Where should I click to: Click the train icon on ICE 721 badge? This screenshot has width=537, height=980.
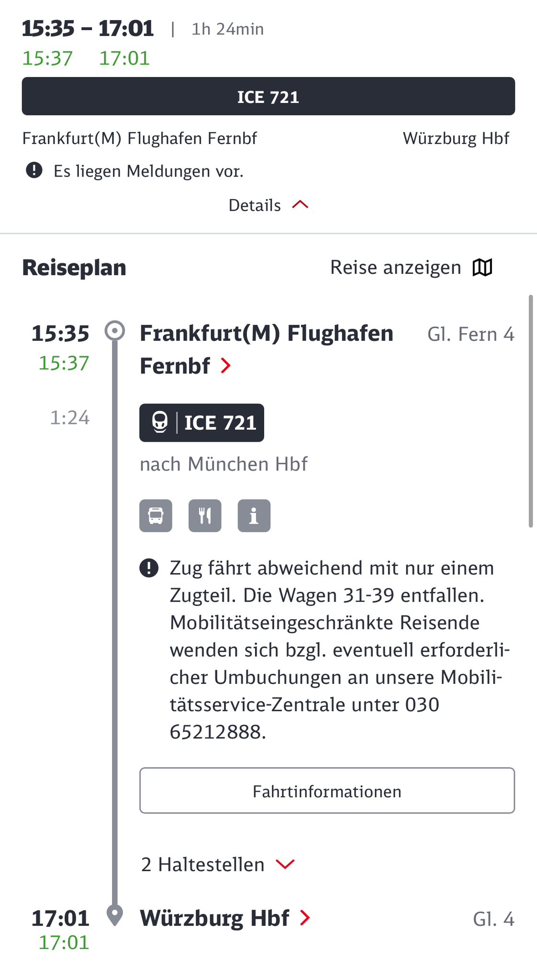160,423
